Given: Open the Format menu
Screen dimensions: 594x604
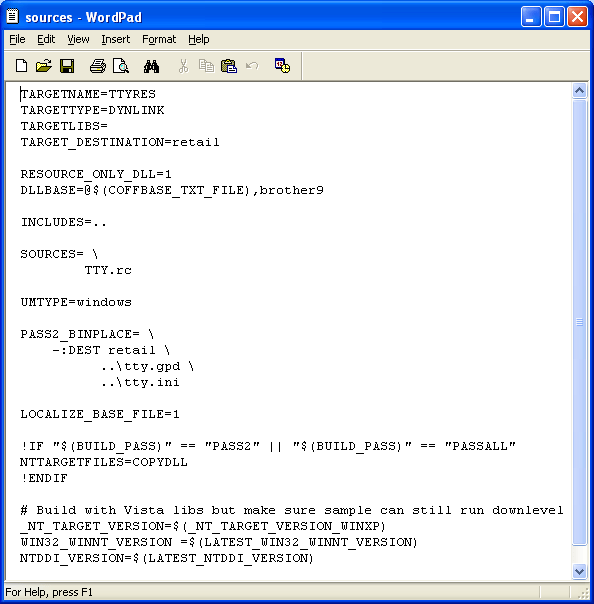Looking at the screenshot, I should tap(159, 39).
